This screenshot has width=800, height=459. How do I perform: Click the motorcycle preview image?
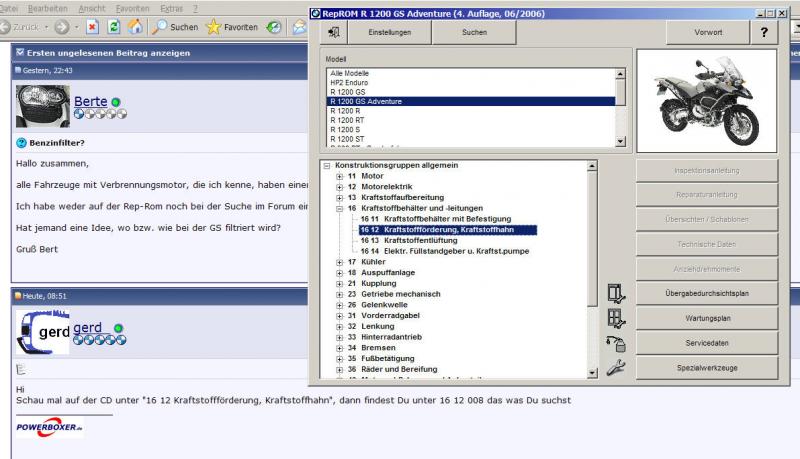(707, 101)
